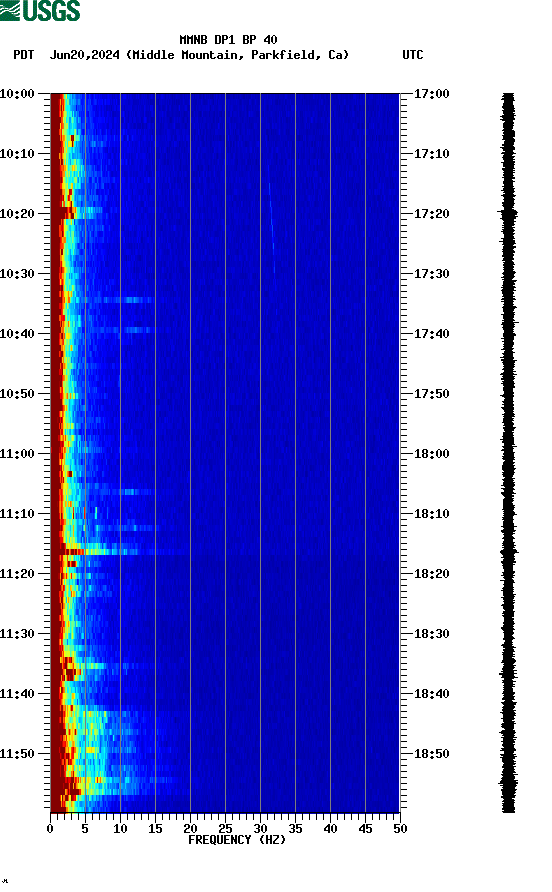Click the 20 Hz frequency axis label
This screenshot has width=552, height=892.
click(190, 829)
